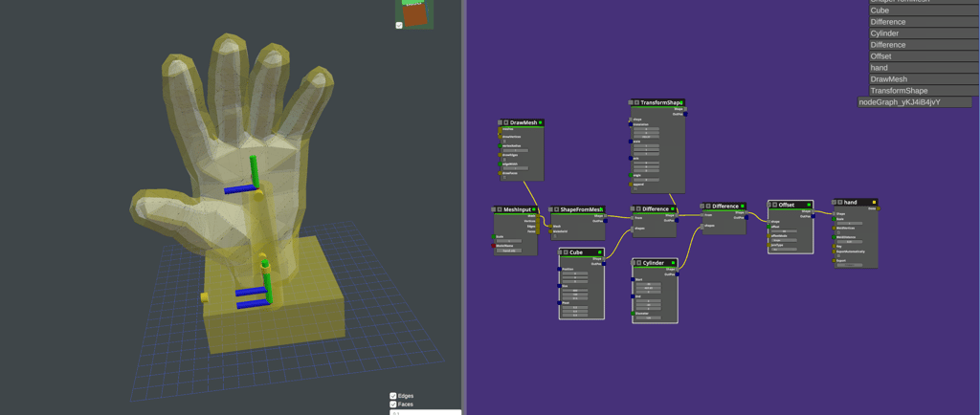Click the green status indicator on DrawMesh
The height and width of the screenshot is (415, 980).
pos(540,122)
